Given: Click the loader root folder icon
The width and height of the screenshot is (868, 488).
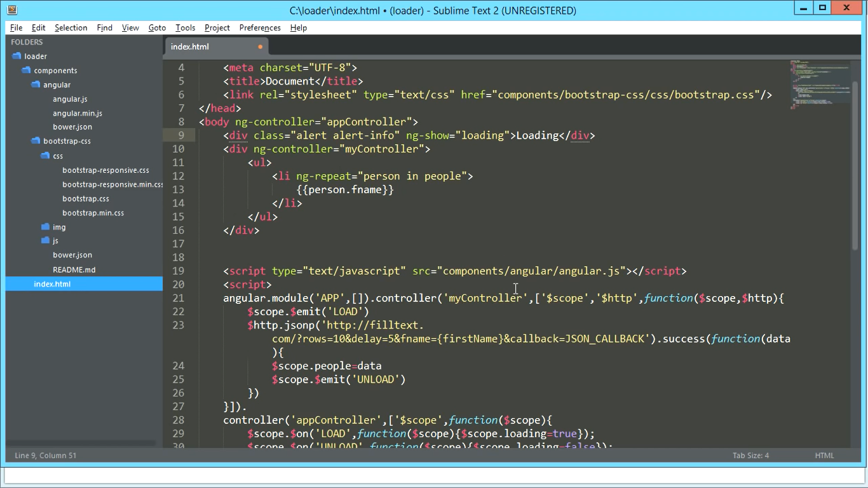Looking at the screenshot, I should tap(16, 56).
